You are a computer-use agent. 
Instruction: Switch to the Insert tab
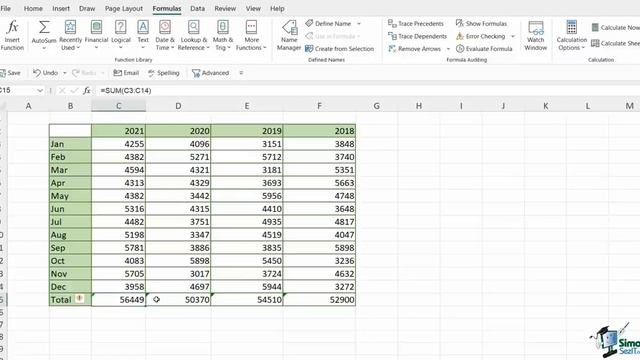[61, 8]
